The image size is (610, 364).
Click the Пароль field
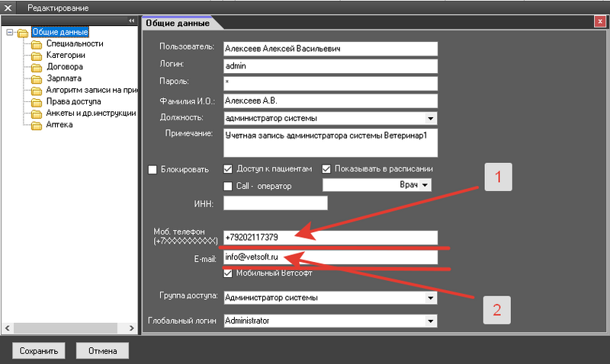pos(331,84)
